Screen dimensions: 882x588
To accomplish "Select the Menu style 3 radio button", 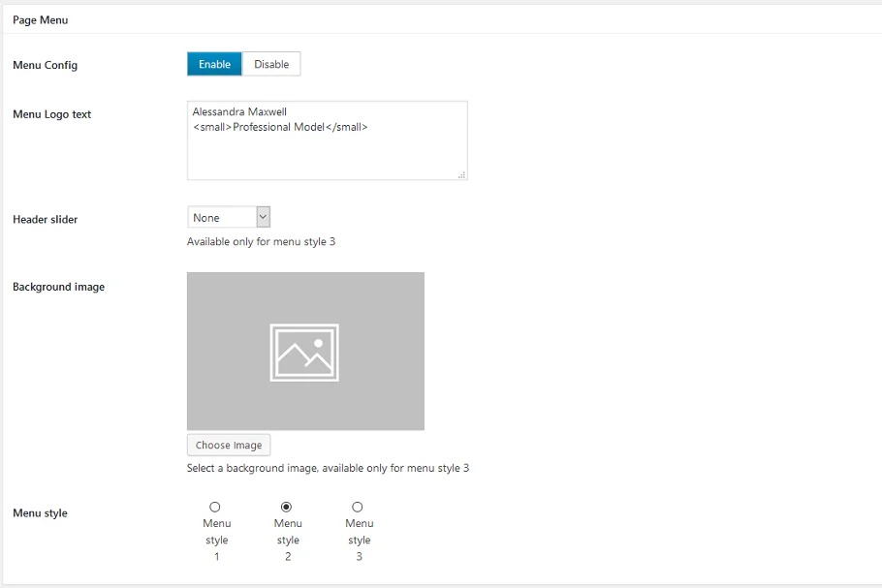I will coord(358,507).
